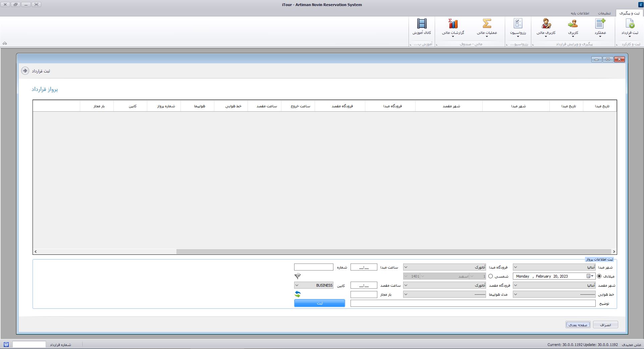Click the بار مجاز column header
Viewport: 644px width, 349px height.
click(97, 106)
